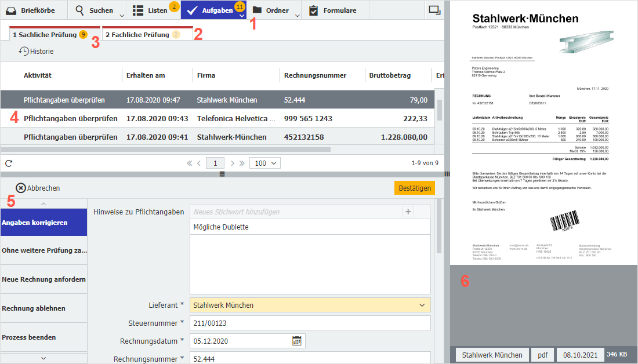Viewport: 638px width, 364px height.
Task: Add a new Stichwort with the plus icon
Action: coord(408,212)
